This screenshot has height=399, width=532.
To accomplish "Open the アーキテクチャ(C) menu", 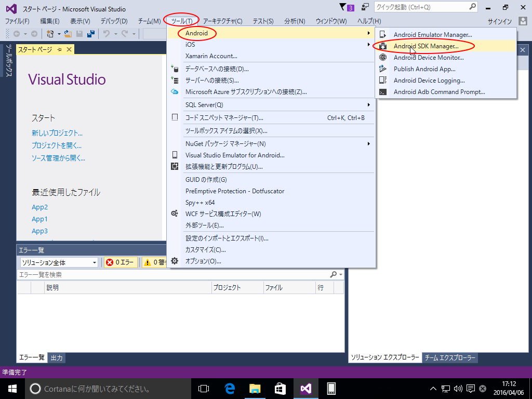I will pyautogui.click(x=223, y=21).
